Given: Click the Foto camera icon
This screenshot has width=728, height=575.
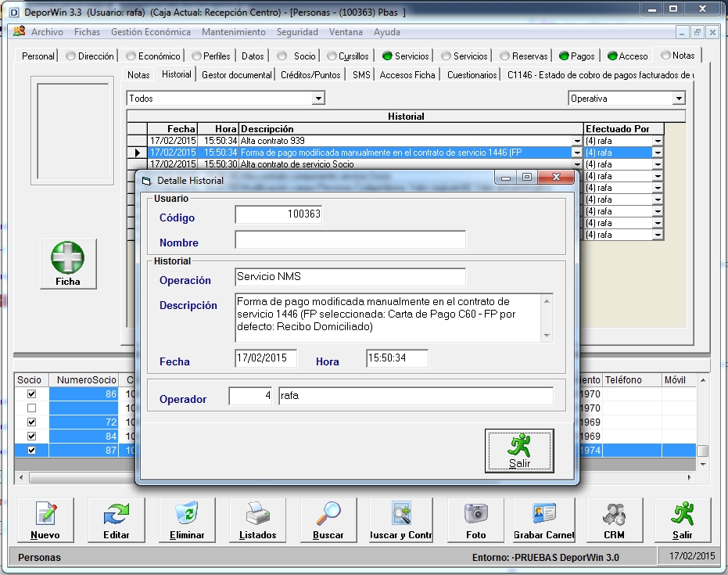Looking at the screenshot, I should point(476,513).
